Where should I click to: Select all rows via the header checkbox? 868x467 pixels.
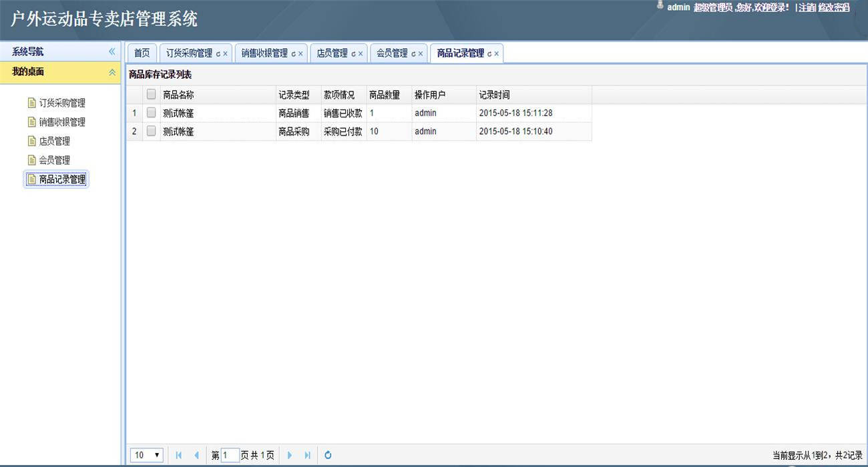(x=151, y=94)
